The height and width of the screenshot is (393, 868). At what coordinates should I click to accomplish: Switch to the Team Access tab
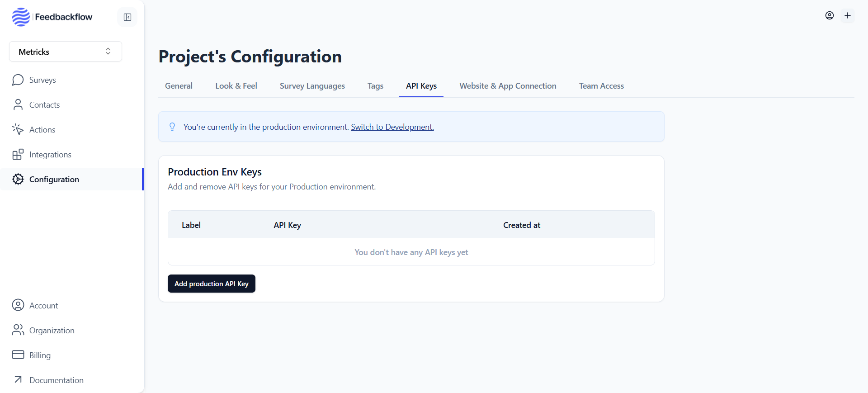[601, 86]
